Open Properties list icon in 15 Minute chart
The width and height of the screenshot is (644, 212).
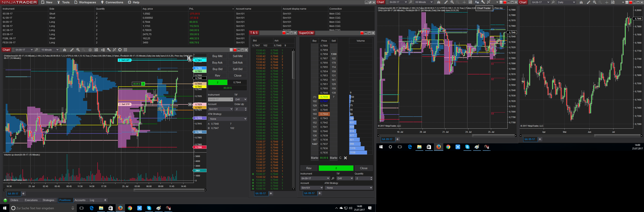(x=125, y=50)
